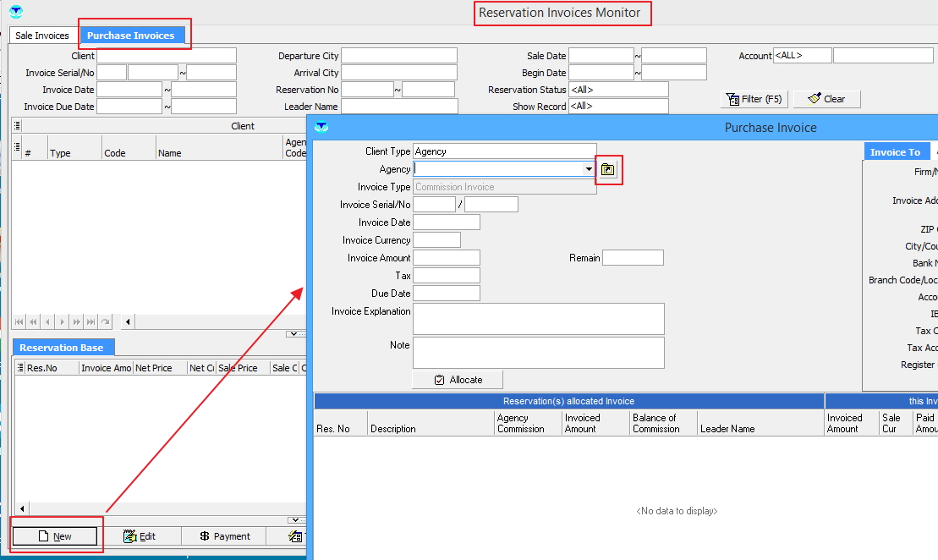This screenshot has height=560, width=938.
Task: Switch to the Sale Invoices tab
Action: click(x=42, y=36)
